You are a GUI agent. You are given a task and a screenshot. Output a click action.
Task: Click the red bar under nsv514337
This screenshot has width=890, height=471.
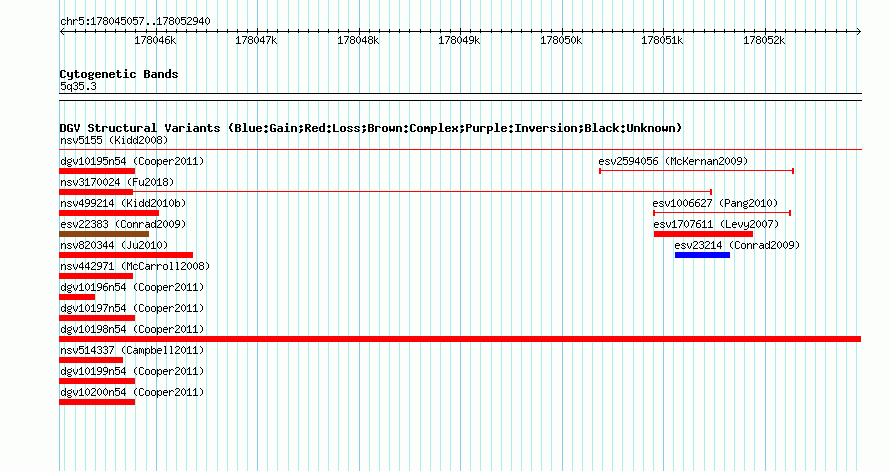coord(91,360)
